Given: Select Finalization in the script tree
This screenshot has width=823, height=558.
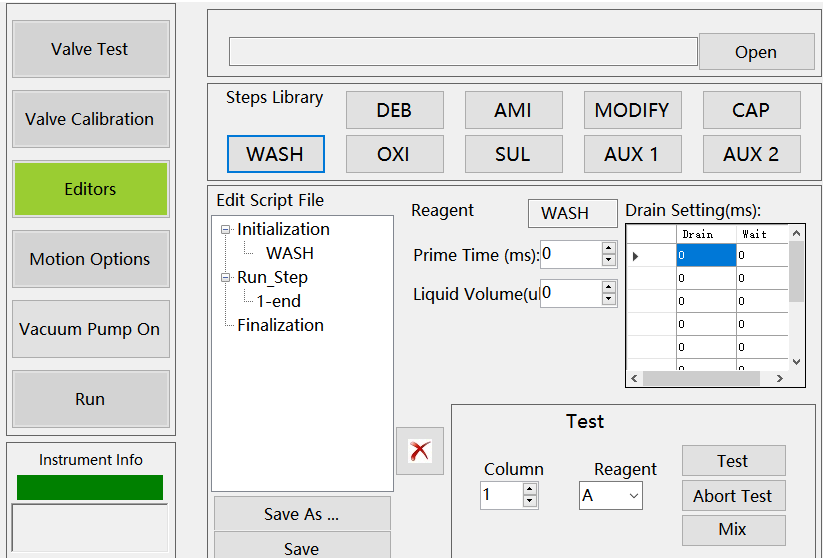Looking at the screenshot, I should [280, 325].
